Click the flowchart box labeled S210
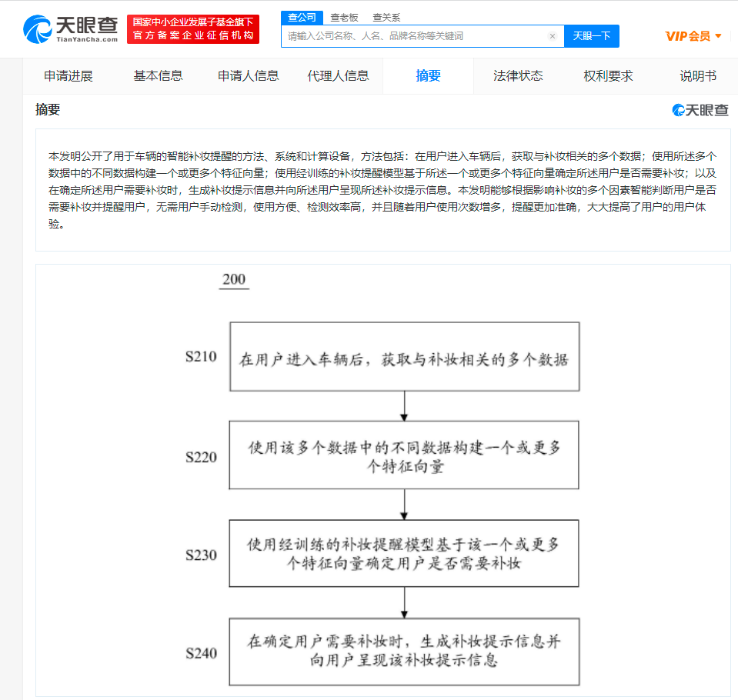This screenshot has width=738, height=700. (x=405, y=357)
